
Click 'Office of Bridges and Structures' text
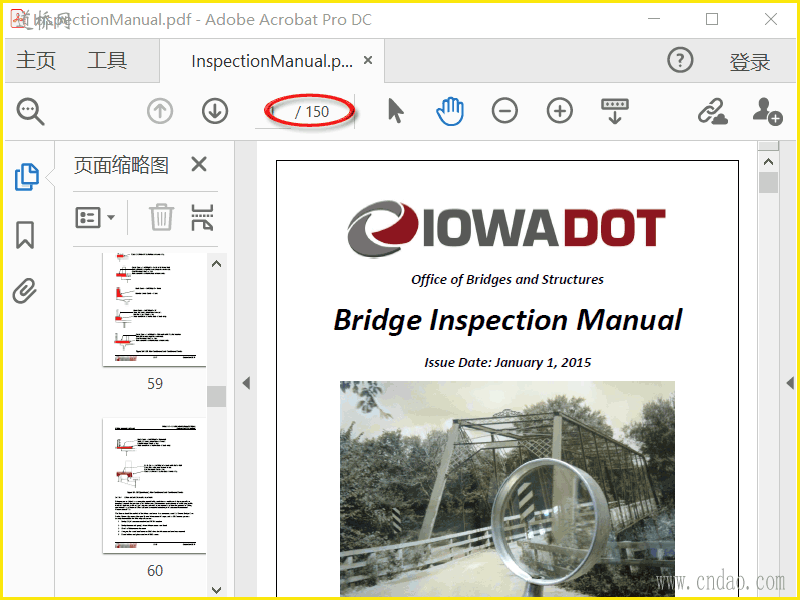[x=507, y=280]
